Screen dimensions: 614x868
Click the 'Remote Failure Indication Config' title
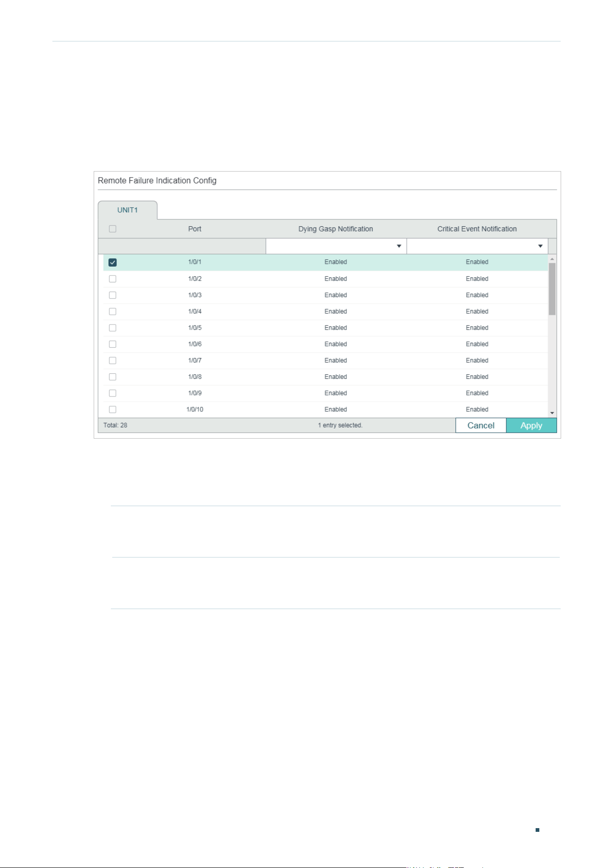[x=157, y=181]
